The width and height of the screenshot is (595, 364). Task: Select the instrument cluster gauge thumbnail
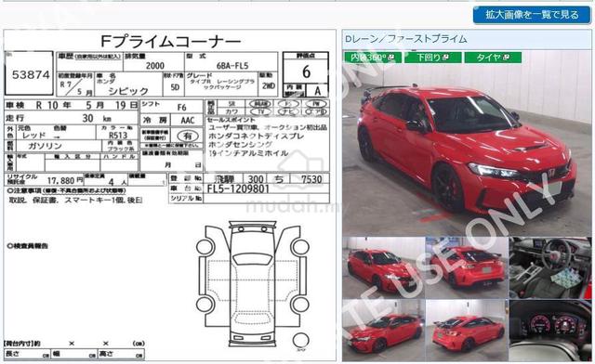[x=549, y=331]
